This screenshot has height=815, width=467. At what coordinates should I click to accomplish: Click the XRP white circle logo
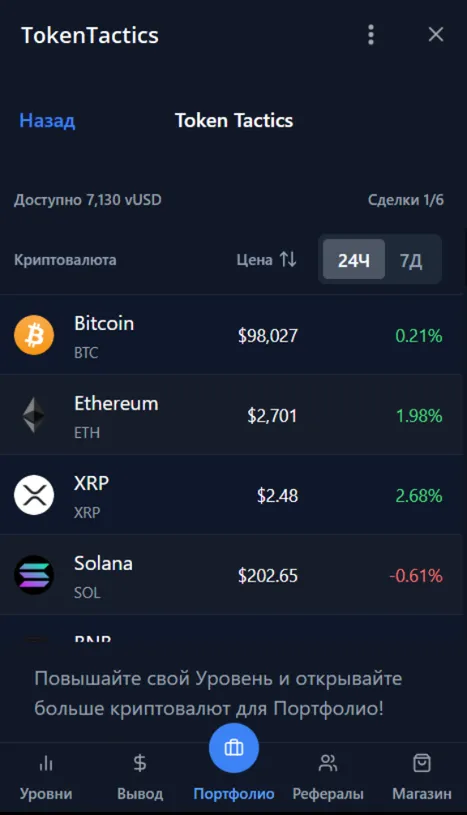click(34, 495)
